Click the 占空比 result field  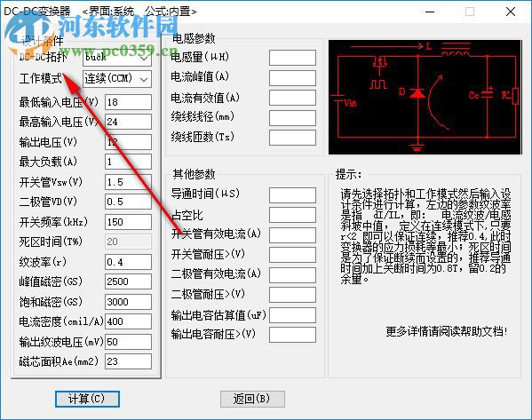click(292, 215)
